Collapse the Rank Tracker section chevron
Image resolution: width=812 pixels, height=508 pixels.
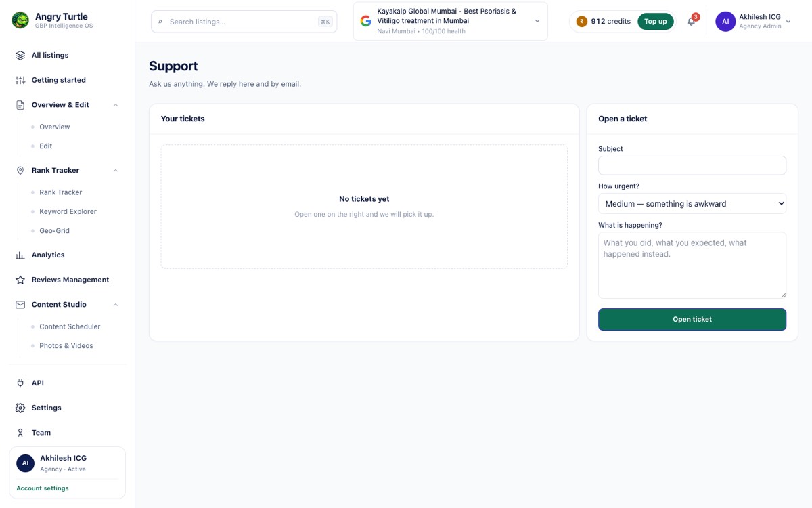[116, 171]
